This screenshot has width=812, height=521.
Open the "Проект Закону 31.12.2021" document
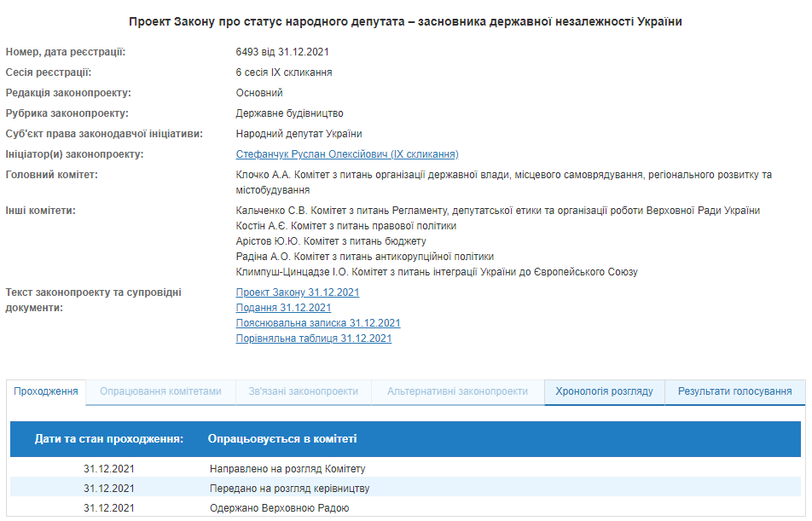click(297, 292)
